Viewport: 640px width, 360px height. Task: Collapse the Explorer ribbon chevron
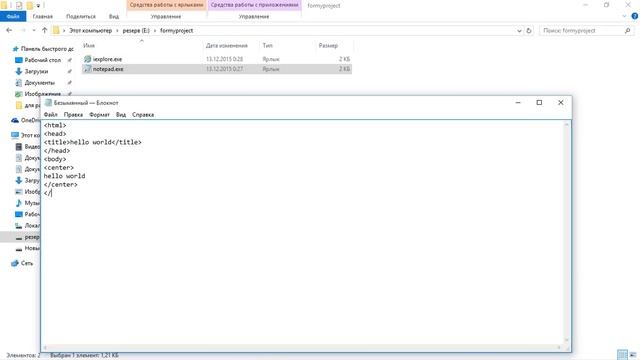coord(624,16)
